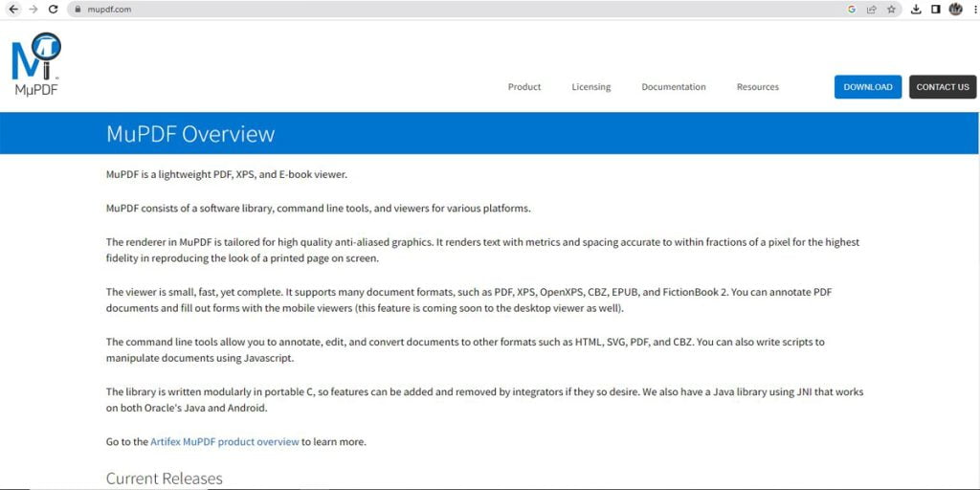The image size is (980, 490).
Task: Click the paragraph starting 'The library is written modularly'
Action: click(485, 400)
